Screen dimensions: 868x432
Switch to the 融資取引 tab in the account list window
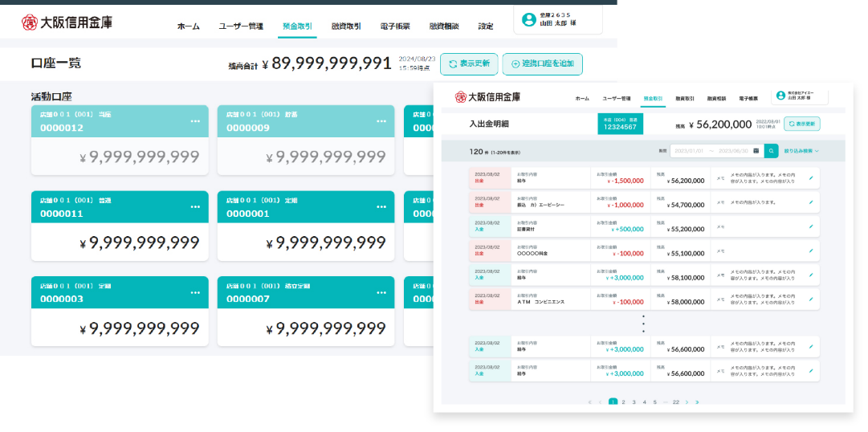[x=346, y=26]
